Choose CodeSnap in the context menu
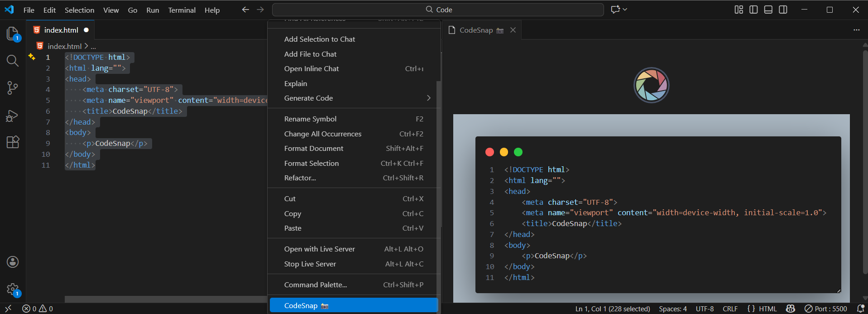The image size is (868, 314). point(354,305)
